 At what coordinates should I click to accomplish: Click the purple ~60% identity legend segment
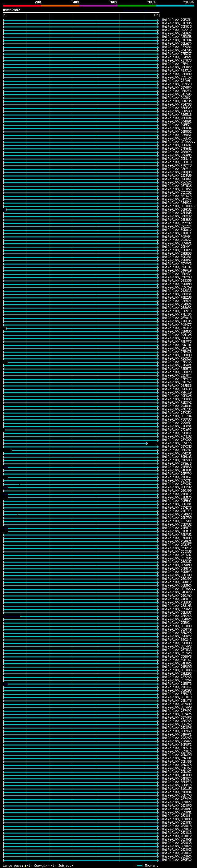tap(99, 6)
